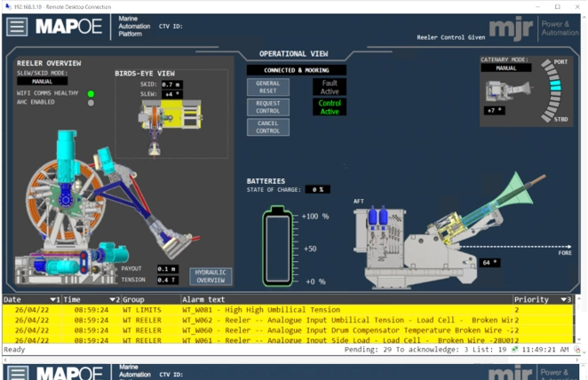Click the CATENARY MODE MANUAL field
The image size is (588, 380).
pos(506,67)
